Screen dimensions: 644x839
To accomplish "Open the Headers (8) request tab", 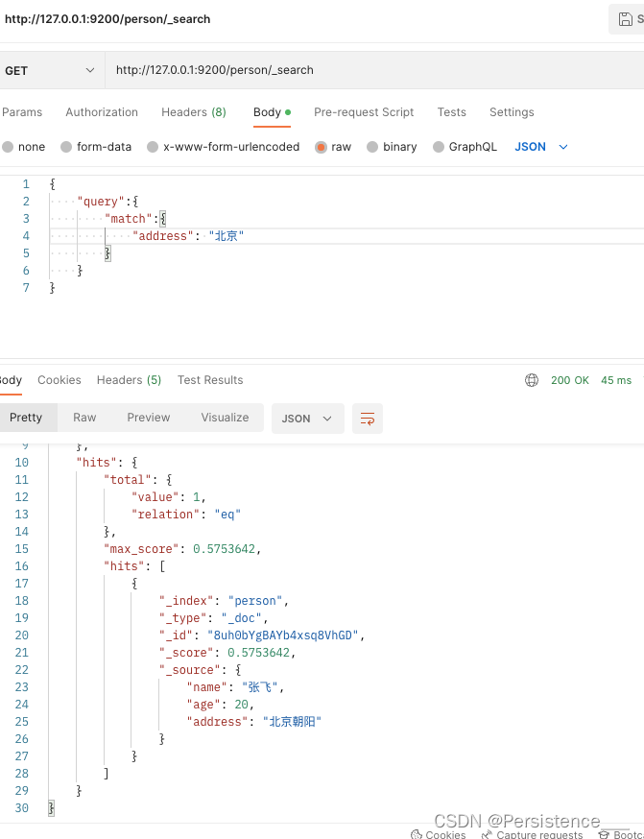I will 194,112.
